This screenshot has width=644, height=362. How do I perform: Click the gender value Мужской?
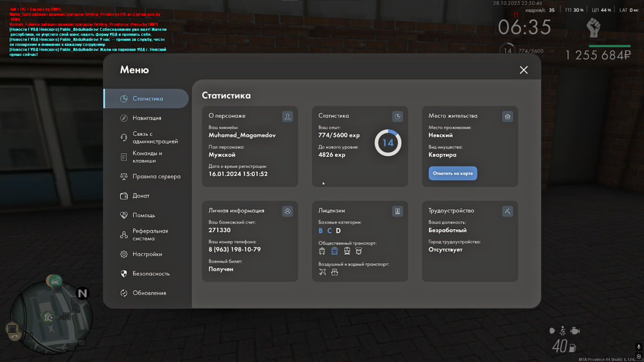coord(222,155)
